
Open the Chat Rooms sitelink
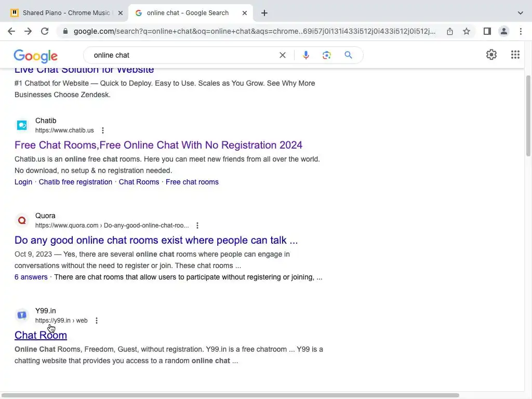point(139,182)
